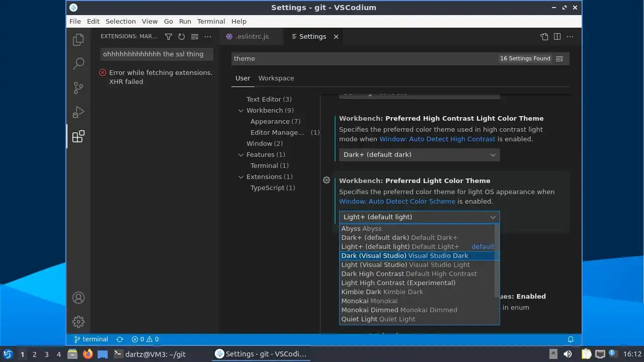Choose Dark (Visual Studio) theme option
The height and width of the screenshot is (362, 644).
417,256
